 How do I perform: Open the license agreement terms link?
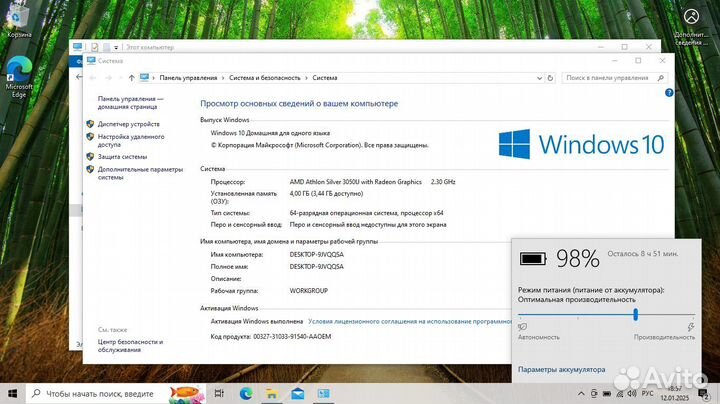pos(410,321)
